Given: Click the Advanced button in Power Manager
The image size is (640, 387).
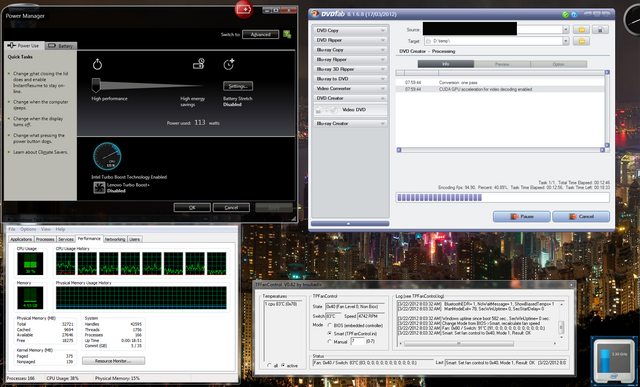Looking at the screenshot, I should coord(260,35).
